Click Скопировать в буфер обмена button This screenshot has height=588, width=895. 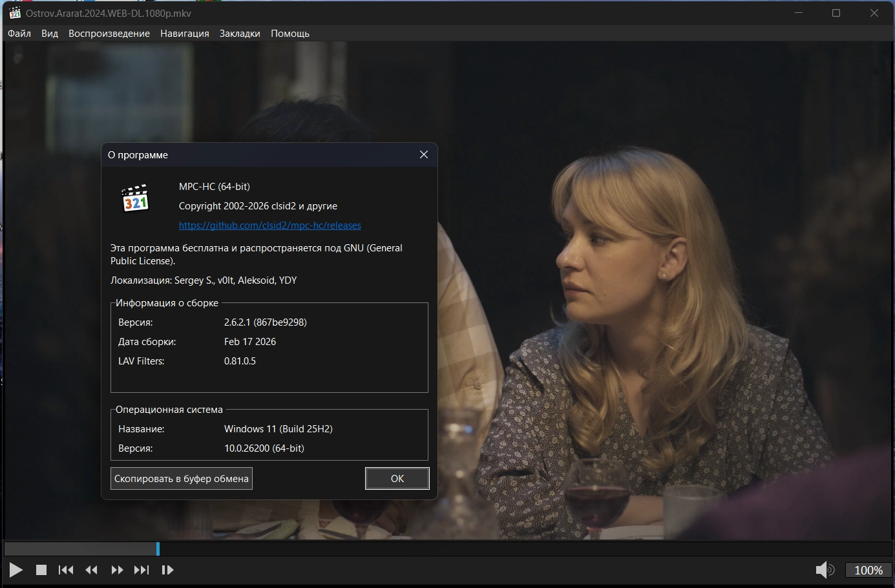[182, 479]
